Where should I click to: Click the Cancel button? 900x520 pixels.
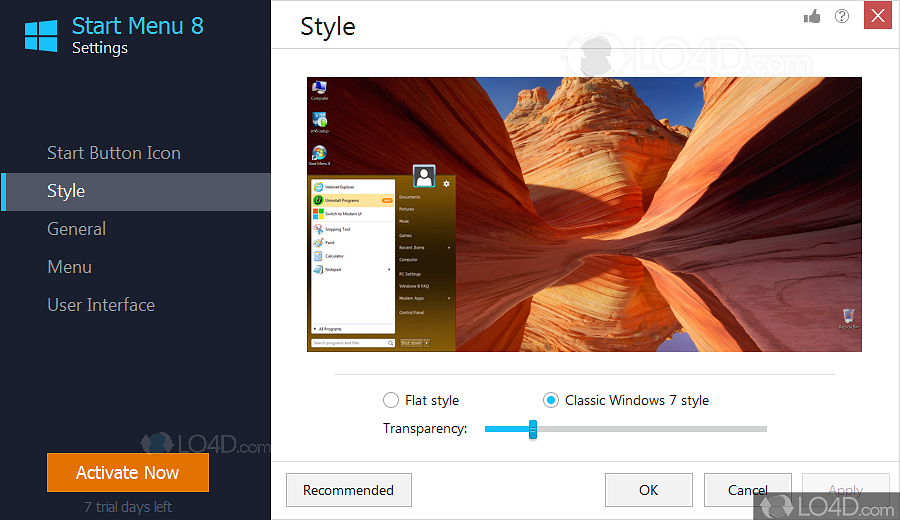coord(747,490)
